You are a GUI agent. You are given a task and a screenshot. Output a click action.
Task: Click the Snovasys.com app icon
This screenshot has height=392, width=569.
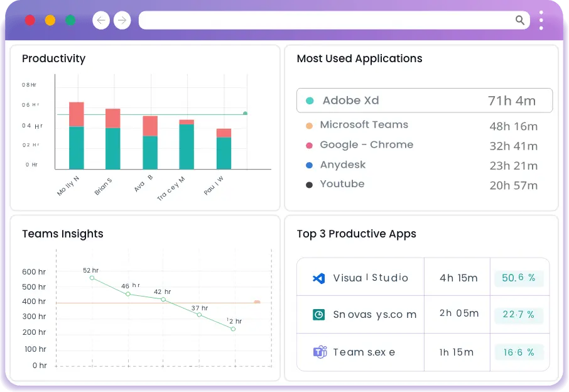[318, 315]
